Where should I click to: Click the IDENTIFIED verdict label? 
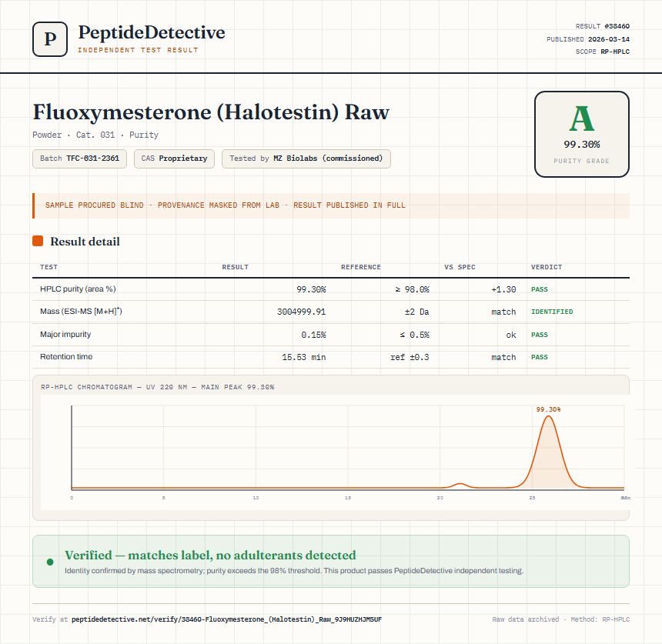552,312
